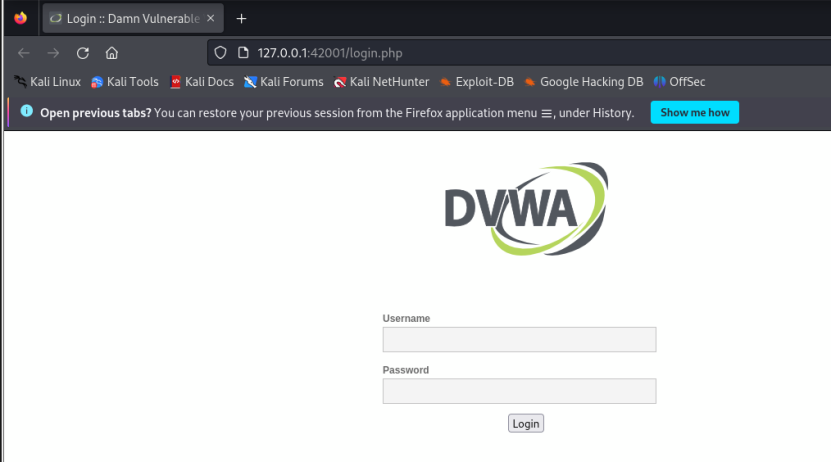Click the Login button
This screenshot has width=831, height=462.
click(x=526, y=423)
